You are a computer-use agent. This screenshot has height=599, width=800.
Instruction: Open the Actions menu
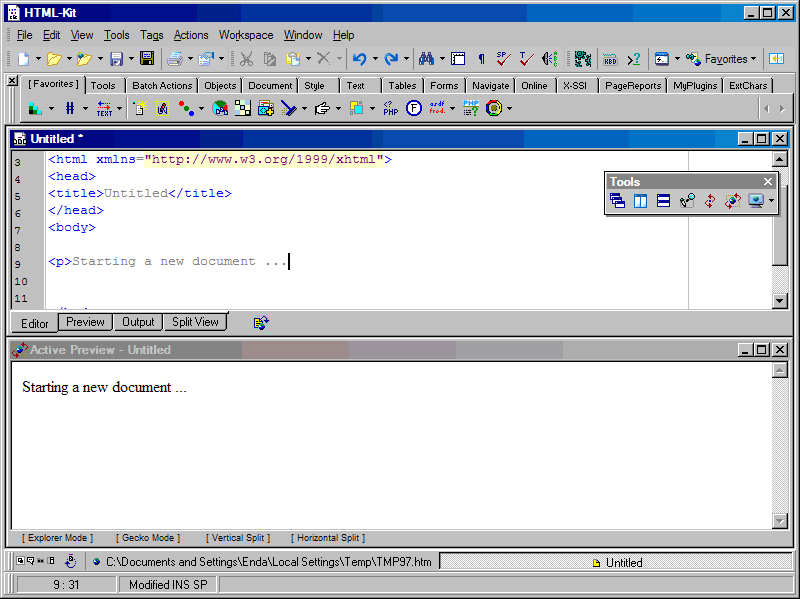point(191,35)
